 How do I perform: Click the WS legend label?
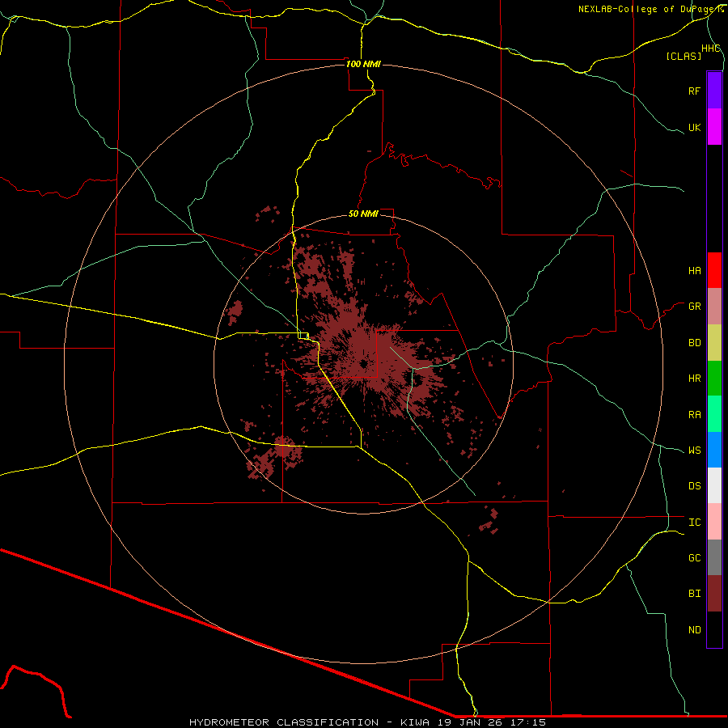(694, 451)
